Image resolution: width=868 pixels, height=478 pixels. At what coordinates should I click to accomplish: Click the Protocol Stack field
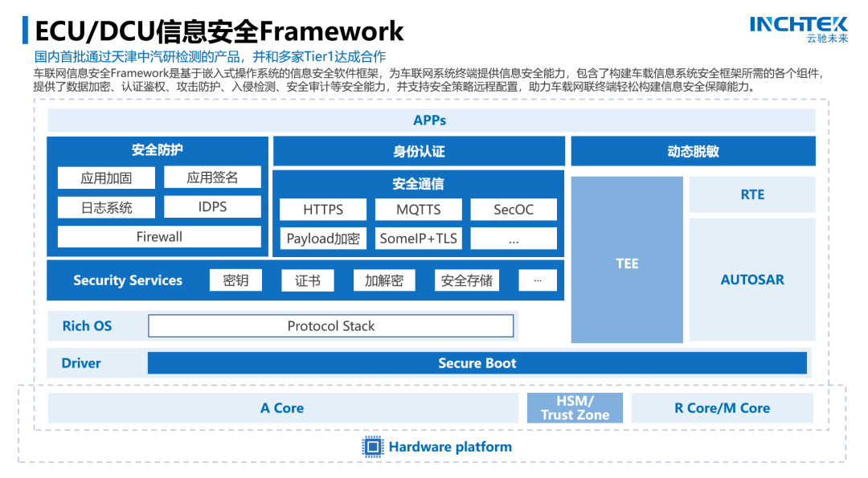331,326
